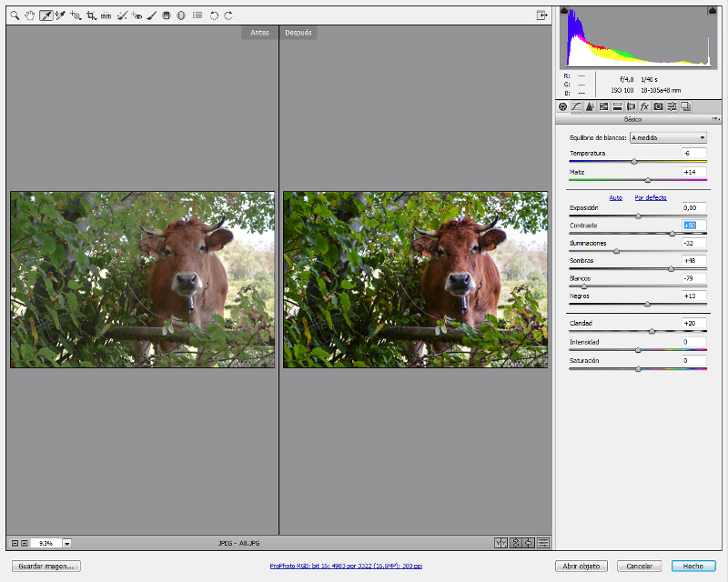Switch to the Tone Curve tab
Image resolution: width=728 pixels, height=582 pixels.
pyautogui.click(x=576, y=106)
